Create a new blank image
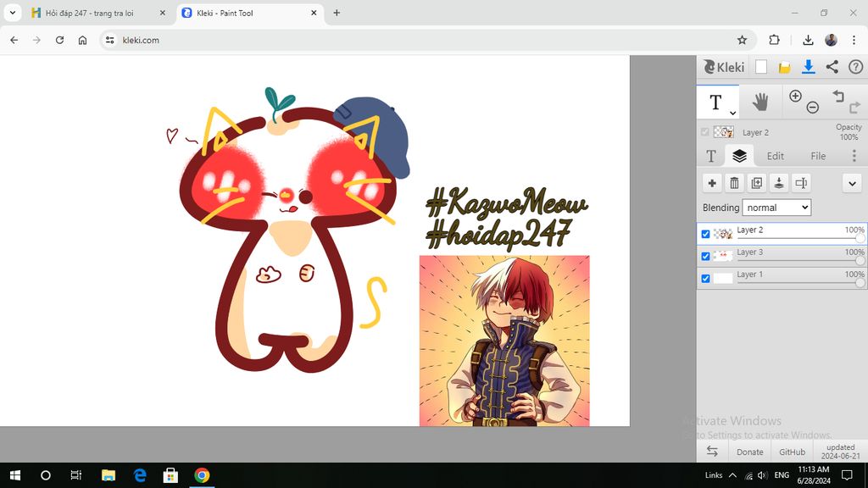 tap(761, 67)
